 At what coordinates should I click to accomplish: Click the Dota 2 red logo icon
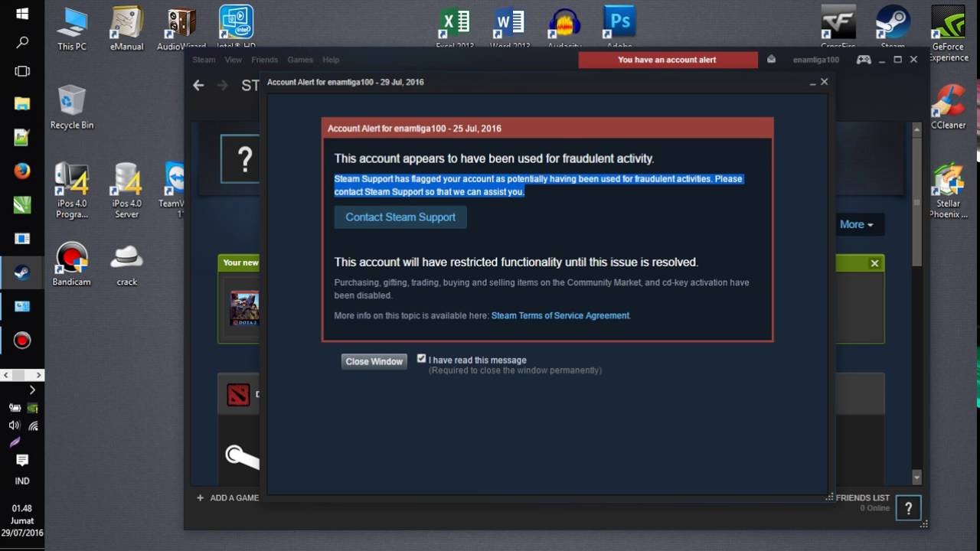click(x=238, y=395)
